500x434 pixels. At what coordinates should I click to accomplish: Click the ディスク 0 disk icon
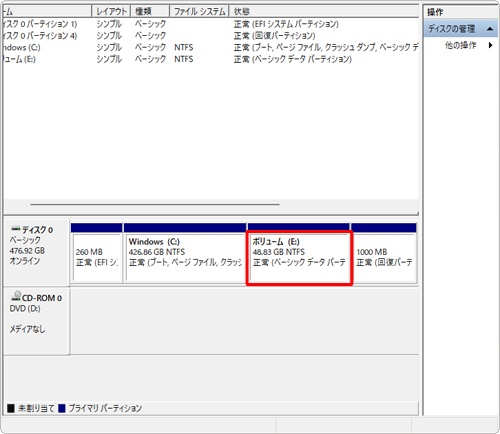click(16, 229)
